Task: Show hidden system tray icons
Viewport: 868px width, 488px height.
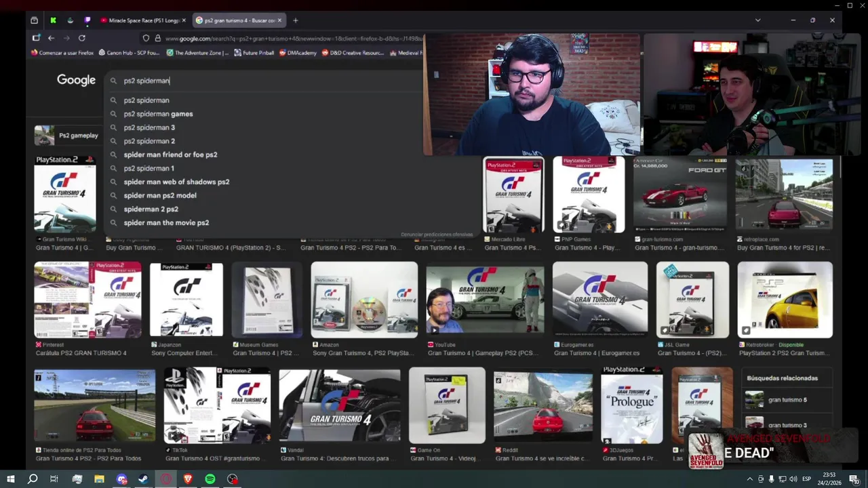Action: (x=749, y=479)
